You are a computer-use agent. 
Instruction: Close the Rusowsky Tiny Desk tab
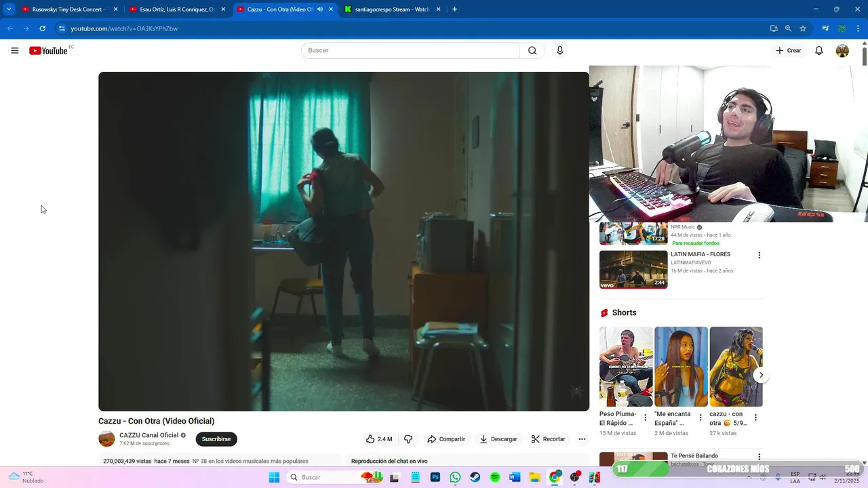[x=115, y=9]
